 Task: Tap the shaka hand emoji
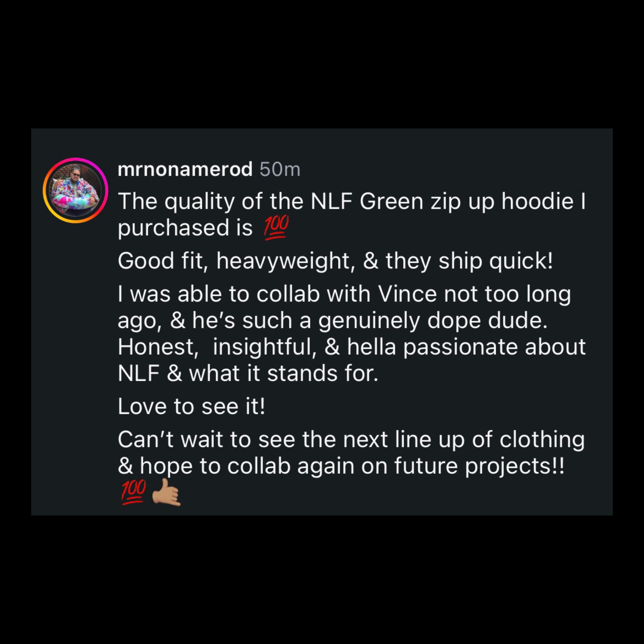[x=166, y=492]
